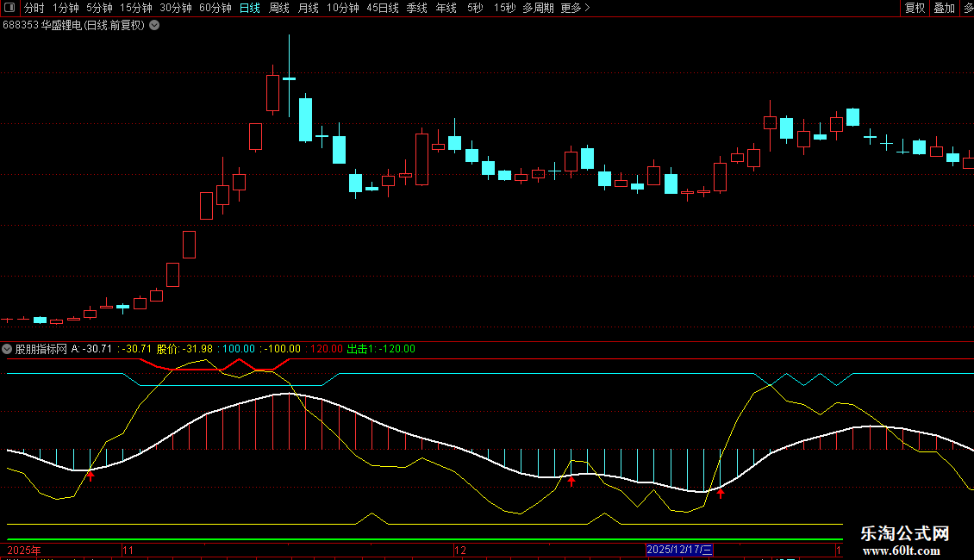Select the 周线 weekly period tab
Viewport: 974px width, 560px height.
point(278,8)
